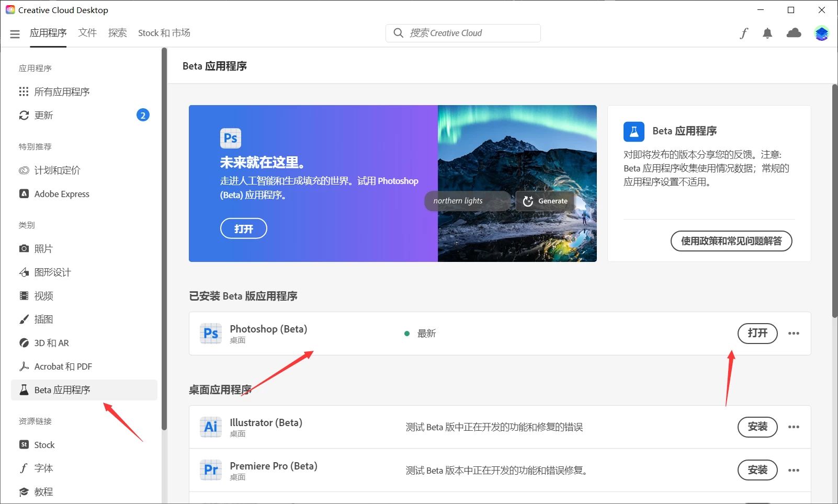Viewport: 838px width, 504px height.
Task: Click the Stock St icon
Action: coord(24,445)
